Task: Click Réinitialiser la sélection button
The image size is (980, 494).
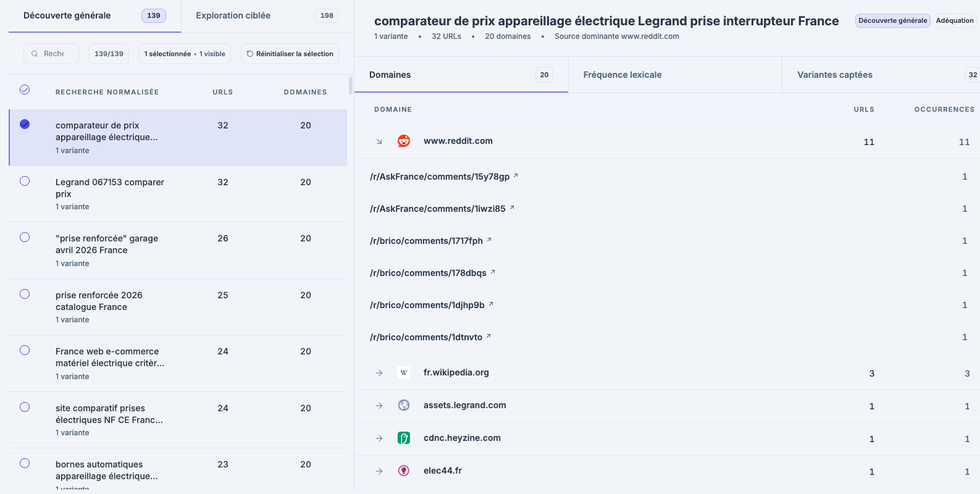Action: click(290, 54)
